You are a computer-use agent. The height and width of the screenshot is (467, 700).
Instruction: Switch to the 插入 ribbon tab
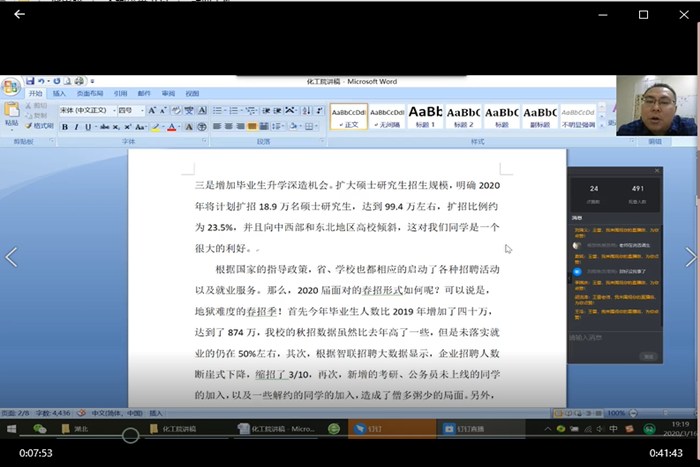click(59, 94)
